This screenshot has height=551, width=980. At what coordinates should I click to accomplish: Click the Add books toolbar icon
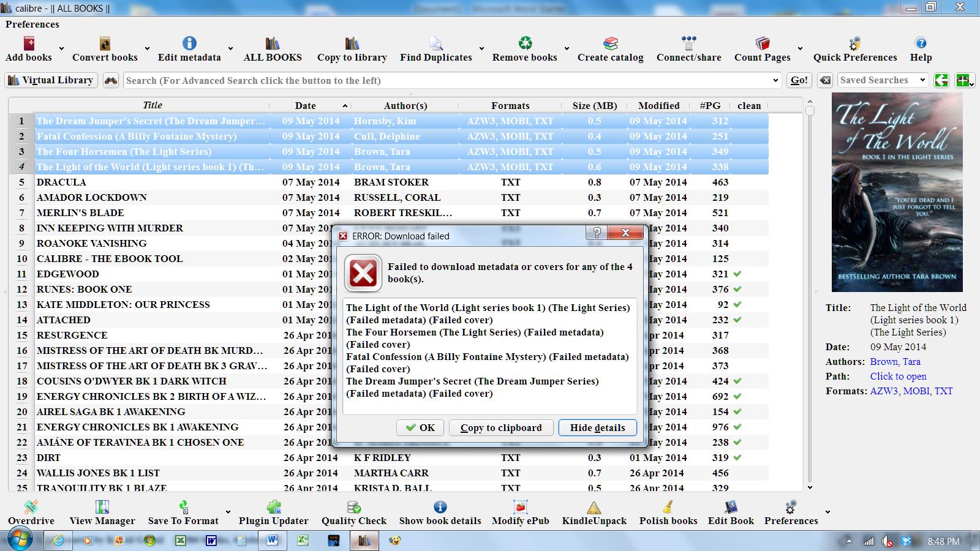point(29,43)
